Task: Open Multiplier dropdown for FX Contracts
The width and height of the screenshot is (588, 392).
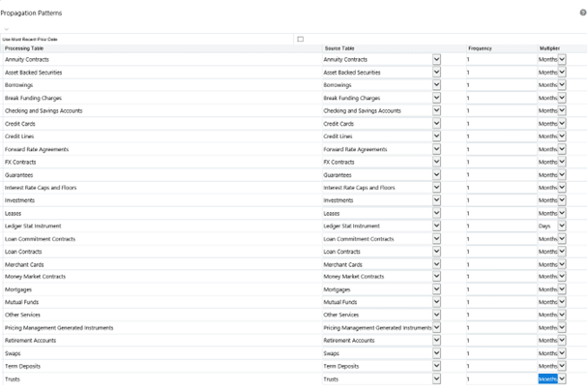Action: pyautogui.click(x=562, y=162)
